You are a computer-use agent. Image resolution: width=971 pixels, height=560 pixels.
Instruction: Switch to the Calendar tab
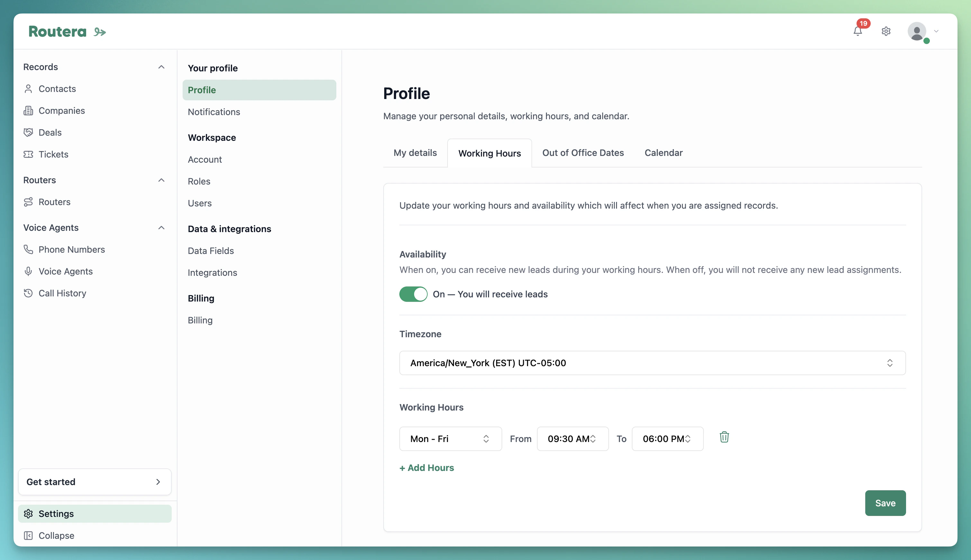663,153
